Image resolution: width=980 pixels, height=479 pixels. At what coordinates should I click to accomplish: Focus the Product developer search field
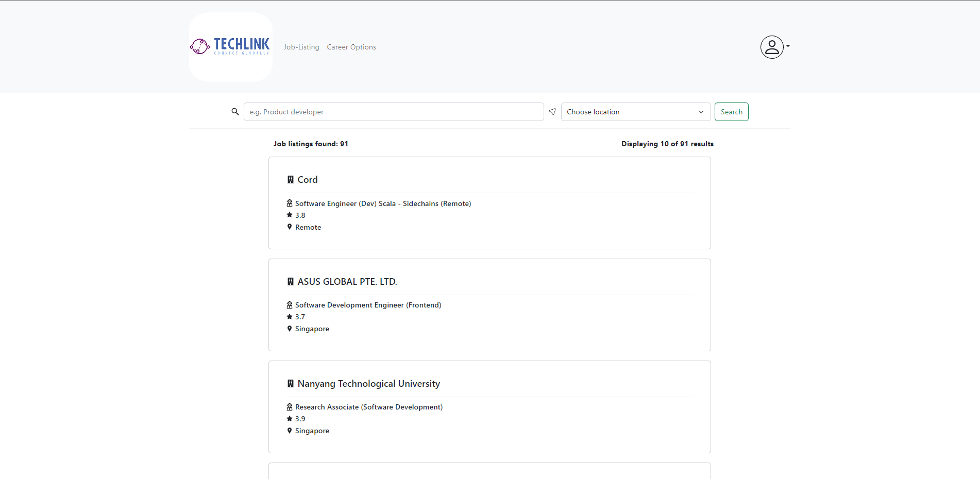pyautogui.click(x=394, y=112)
